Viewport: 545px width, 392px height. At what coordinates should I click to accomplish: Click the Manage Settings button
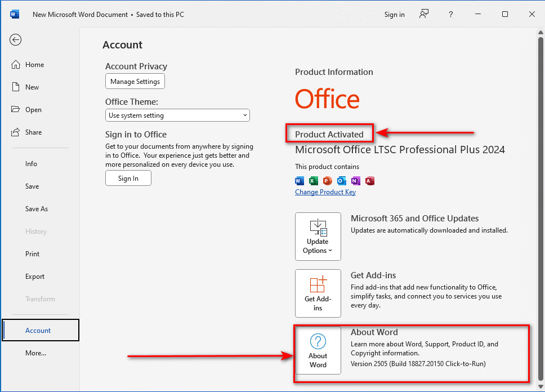click(135, 82)
